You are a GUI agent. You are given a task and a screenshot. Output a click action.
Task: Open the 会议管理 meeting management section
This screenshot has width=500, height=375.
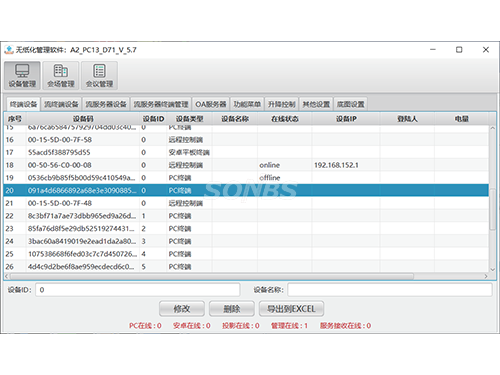click(x=99, y=75)
